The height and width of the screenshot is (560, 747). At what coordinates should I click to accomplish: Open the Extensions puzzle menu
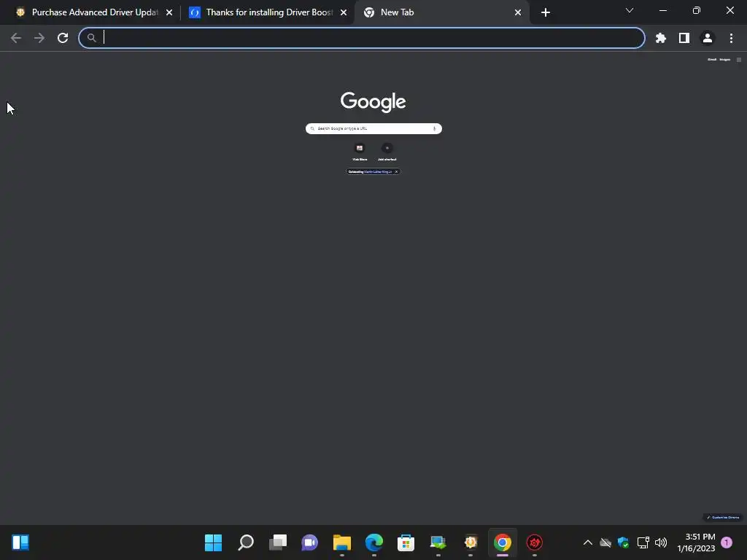coord(661,38)
